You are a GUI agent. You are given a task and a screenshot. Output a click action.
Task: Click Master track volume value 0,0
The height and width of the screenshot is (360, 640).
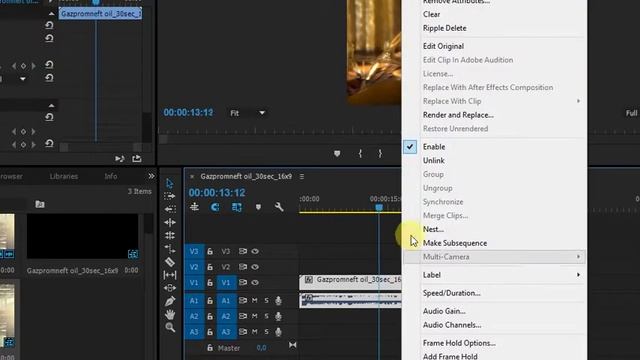coord(261,348)
